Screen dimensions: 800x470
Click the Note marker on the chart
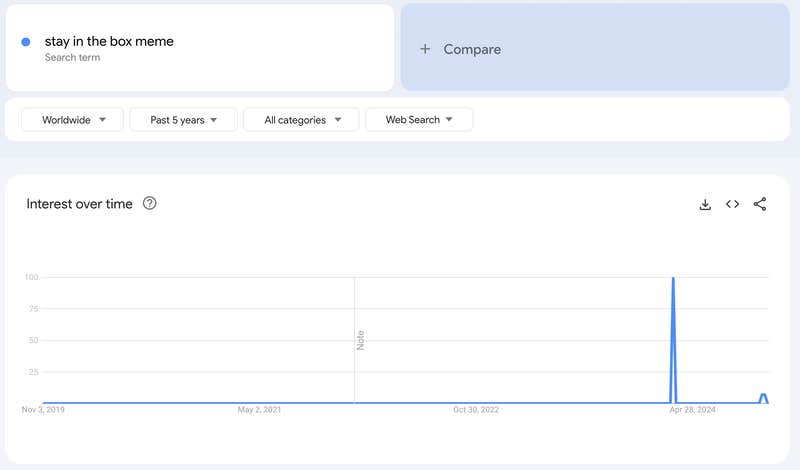(x=360, y=340)
